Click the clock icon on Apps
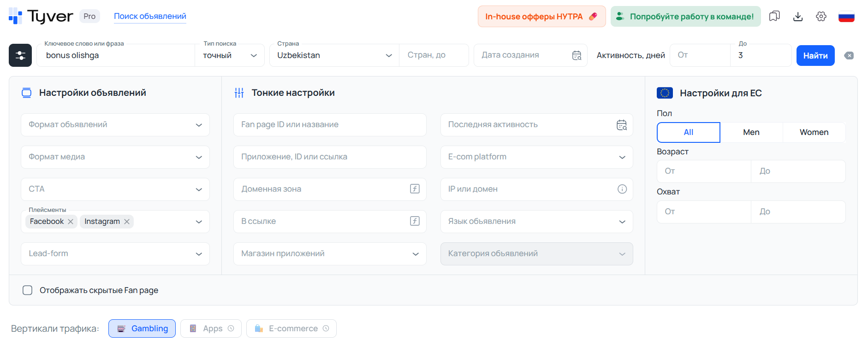 231,328
